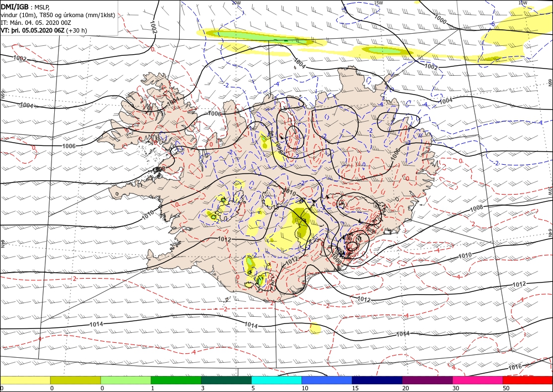Click the '20W' longitude label
This screenshot has width=553, height=392.
click(236, 3)
